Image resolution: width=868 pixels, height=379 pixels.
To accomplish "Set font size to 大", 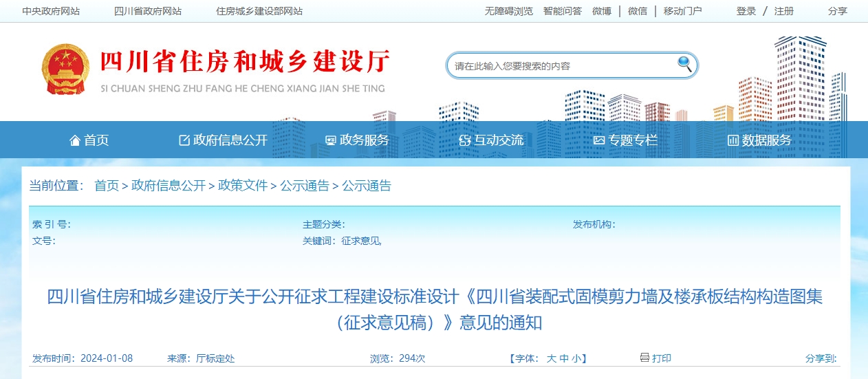I will 551,358.
